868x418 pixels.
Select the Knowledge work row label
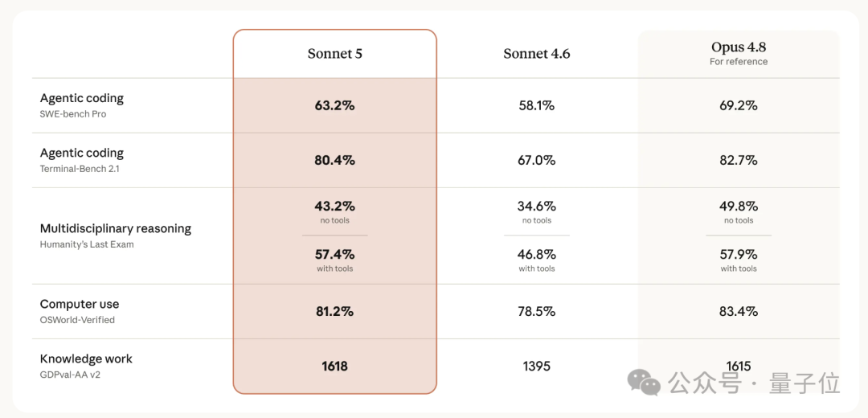click(x=86, y=359)
